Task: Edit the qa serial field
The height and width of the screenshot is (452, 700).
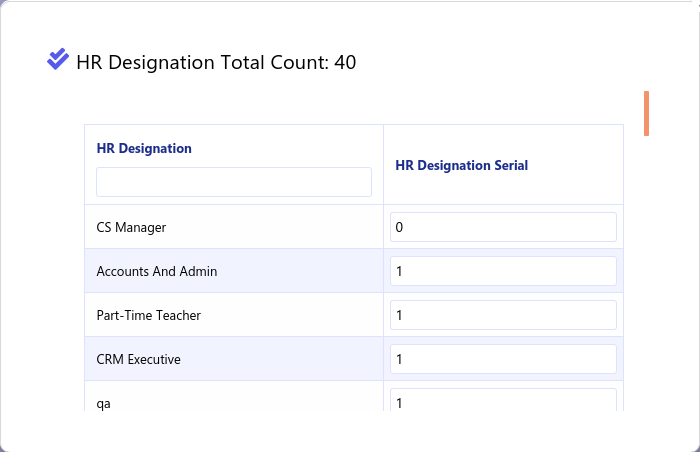Action: 503,400
